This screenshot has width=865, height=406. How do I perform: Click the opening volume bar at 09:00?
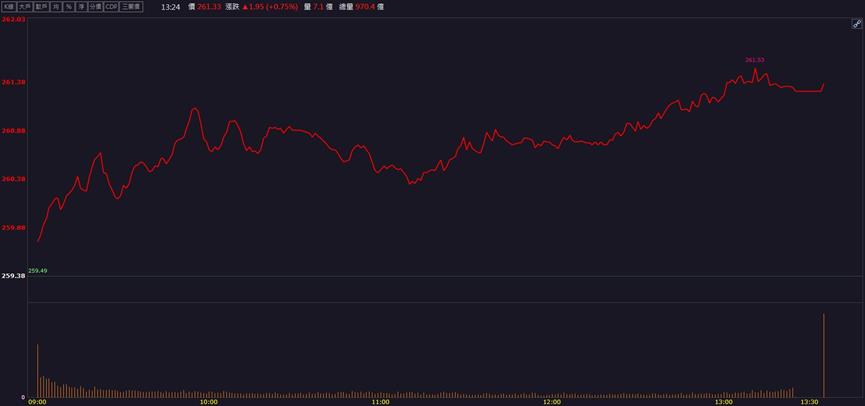38,371
